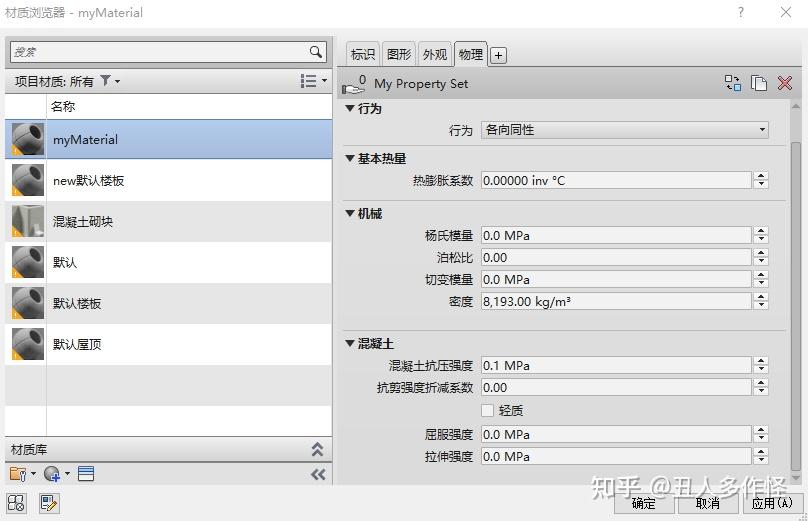Open dropdown arrow beside list view icon
This screenshot has width=808, height=521.
tap(324, 80)
